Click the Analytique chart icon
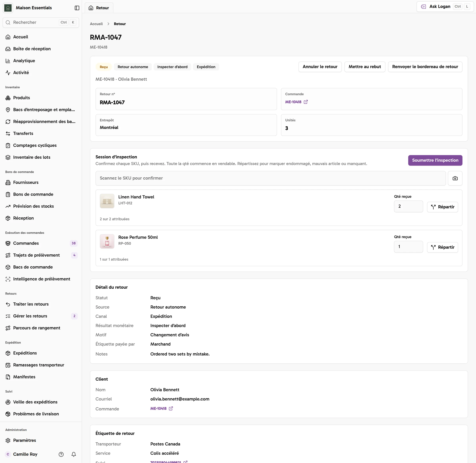476x463 pixels. click(8, 61)
